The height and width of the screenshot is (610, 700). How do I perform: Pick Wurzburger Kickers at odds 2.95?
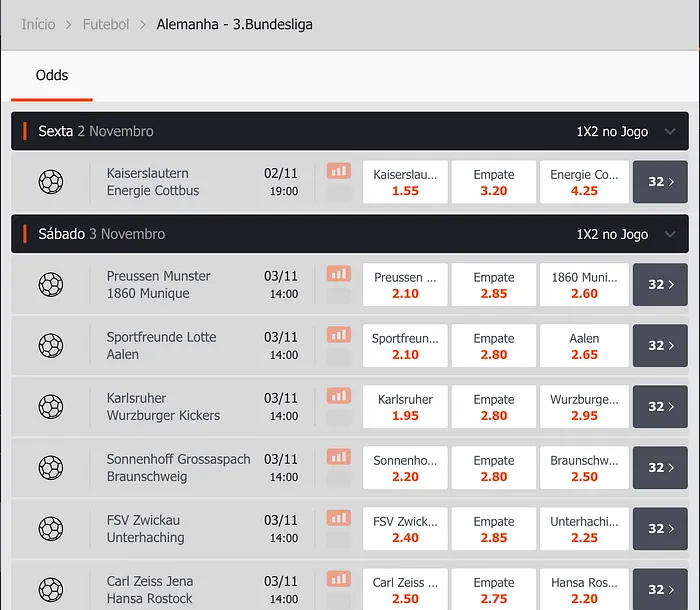(584, 407)
